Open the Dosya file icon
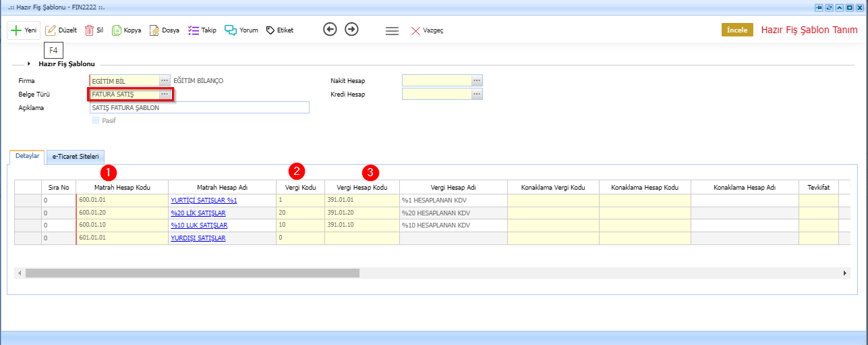The height and width of the screenshot is (345, 868). [x=154, y=30]
